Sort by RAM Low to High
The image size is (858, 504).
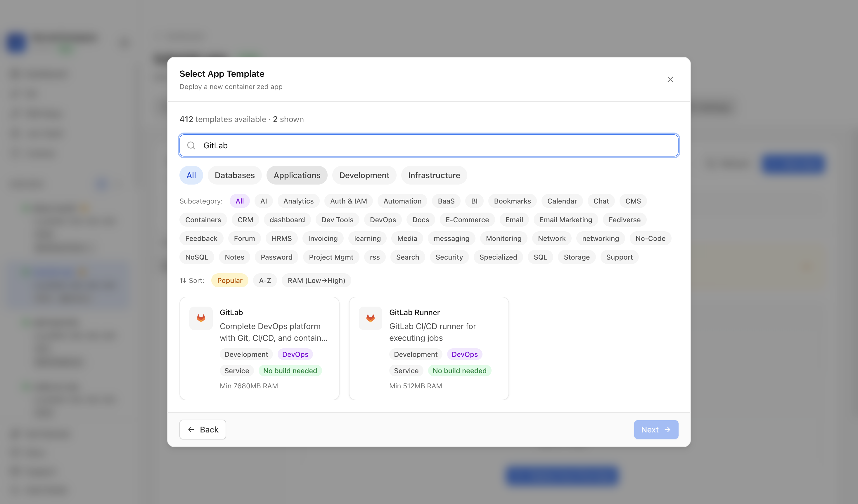coord(316,280)
